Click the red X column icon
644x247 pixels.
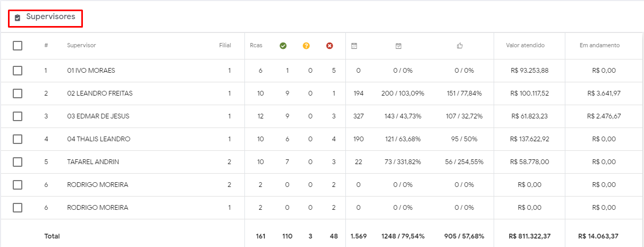click(x=329, y=46)
